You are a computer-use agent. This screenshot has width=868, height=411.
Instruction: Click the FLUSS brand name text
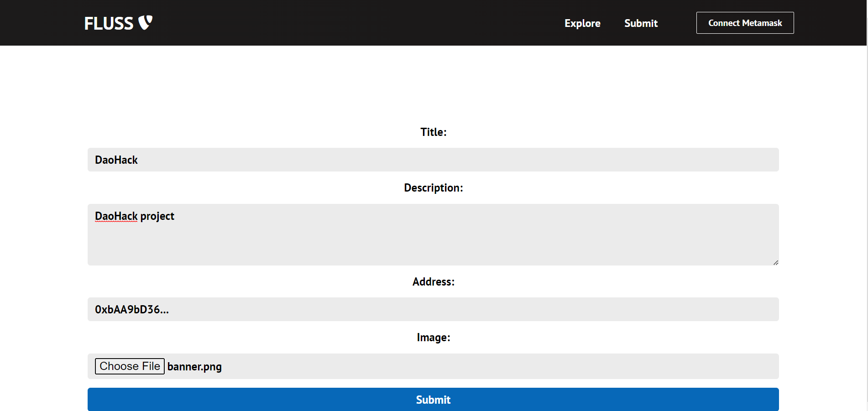(x=109, y=23)
